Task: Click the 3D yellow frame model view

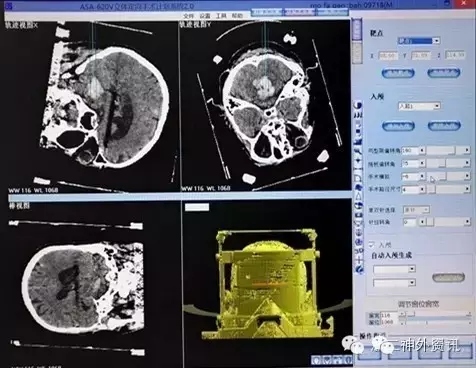Action: [x=266, y=283]
